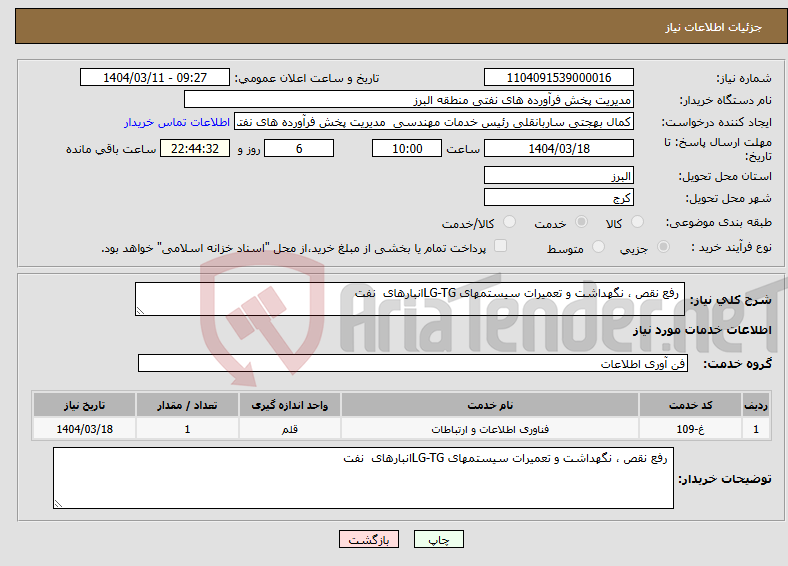Click the چاپ (print) button

tap(438, 539)
